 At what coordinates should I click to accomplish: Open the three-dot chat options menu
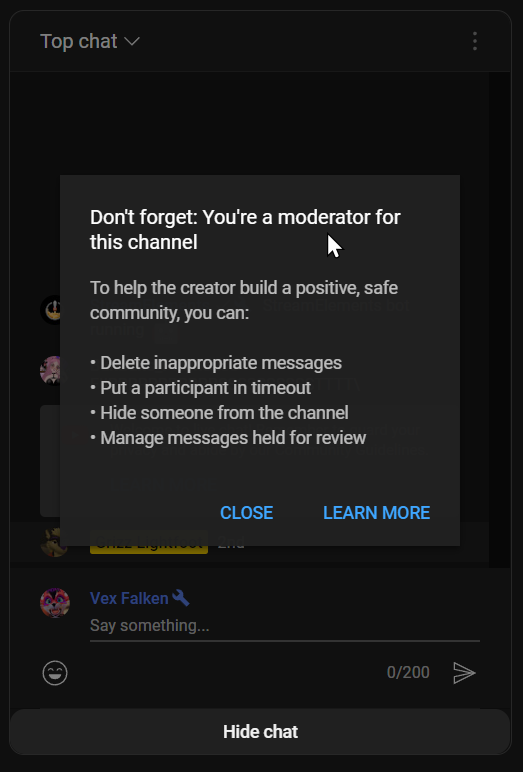coord(475,41)
